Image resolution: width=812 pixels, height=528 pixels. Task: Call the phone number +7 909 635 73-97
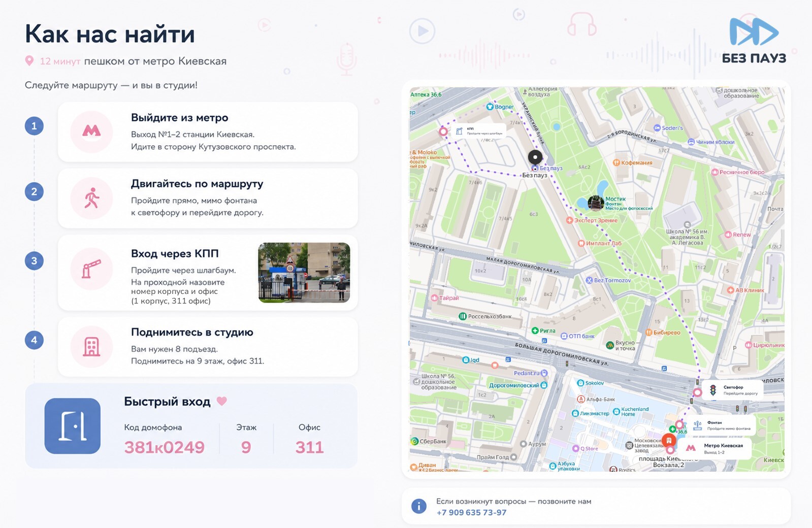(471, 513)
